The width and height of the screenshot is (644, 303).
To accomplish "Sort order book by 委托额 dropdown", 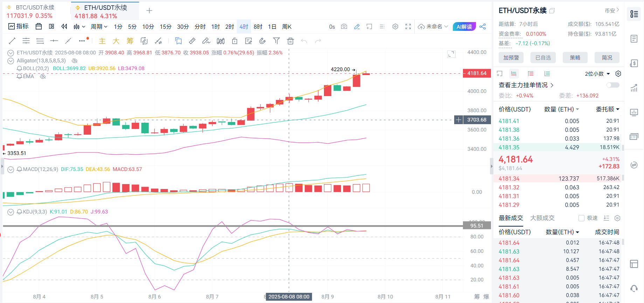I will tap(608, 109).
